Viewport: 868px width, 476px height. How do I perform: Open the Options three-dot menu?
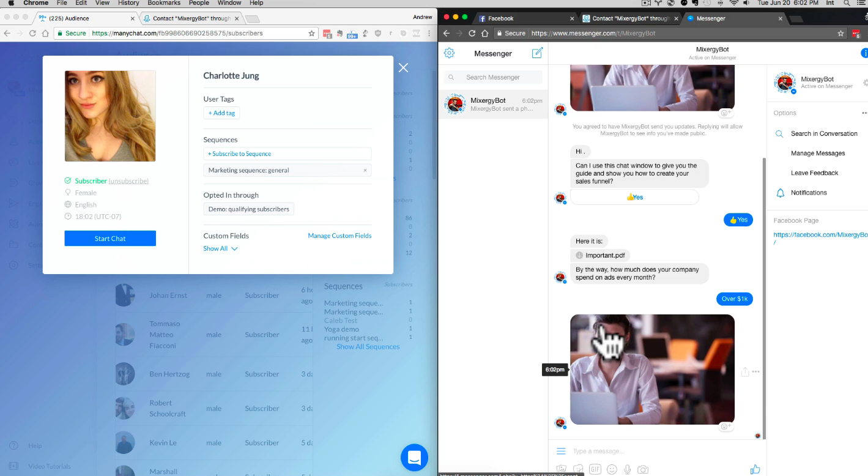[864, 113]
